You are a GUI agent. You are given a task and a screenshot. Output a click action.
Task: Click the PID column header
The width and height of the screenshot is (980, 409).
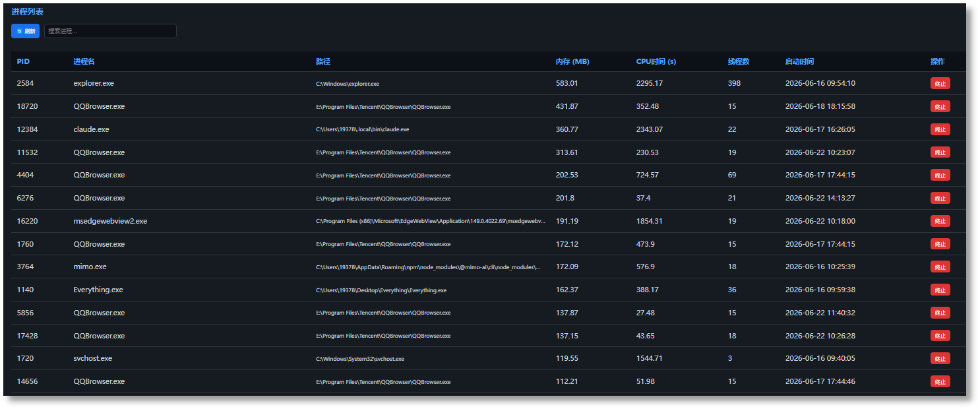click(23, 61)
